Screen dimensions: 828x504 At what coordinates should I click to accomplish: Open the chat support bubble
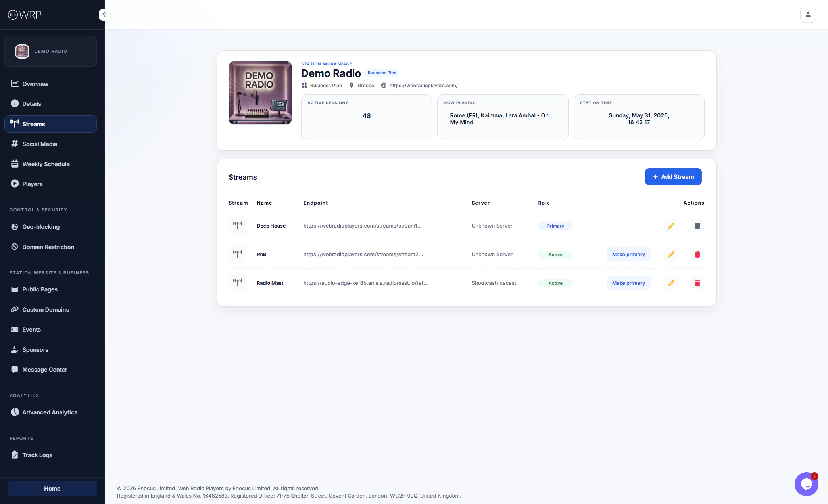pos(806,484)
